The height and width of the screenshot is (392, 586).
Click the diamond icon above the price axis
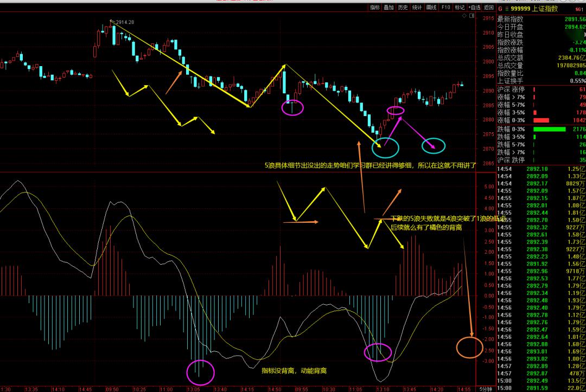pos(464,16)
